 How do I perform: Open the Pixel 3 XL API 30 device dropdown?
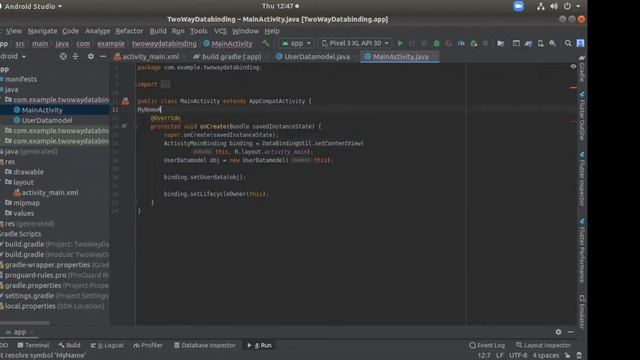354,43
